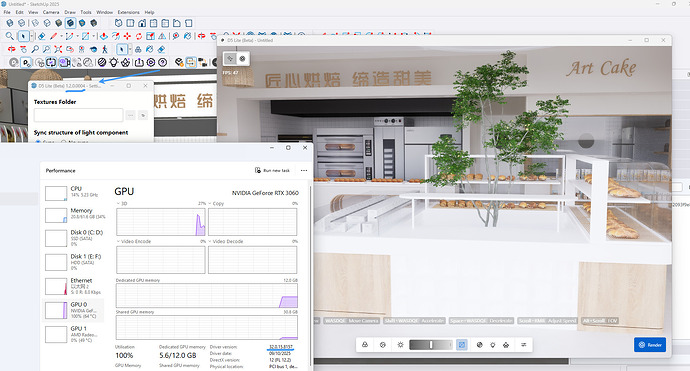This screenshot has height=371, width=690.
Task: Activate the red Rotate tool
Action: [x=139, y=36]
